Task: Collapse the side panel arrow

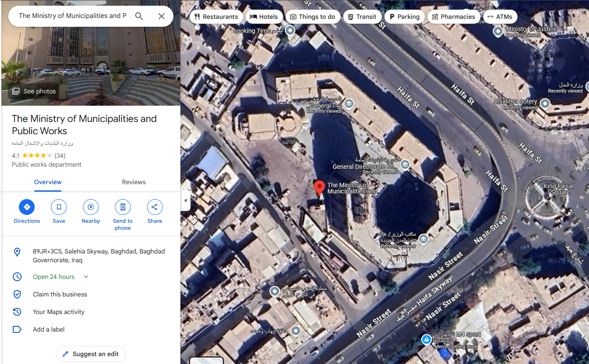Action: 185,200
